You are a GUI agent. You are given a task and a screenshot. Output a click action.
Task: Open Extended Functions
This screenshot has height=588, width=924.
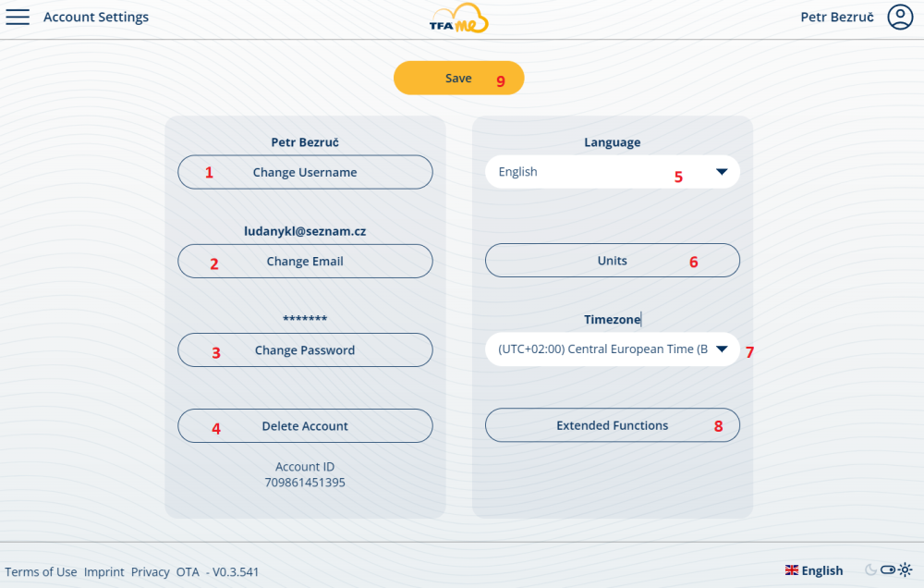click(x=613, y=425)
